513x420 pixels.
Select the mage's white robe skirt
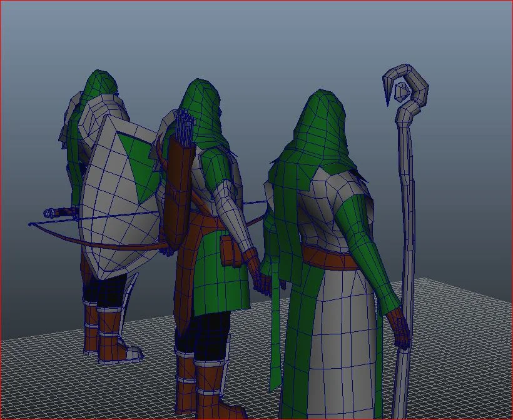coord(342,343)
